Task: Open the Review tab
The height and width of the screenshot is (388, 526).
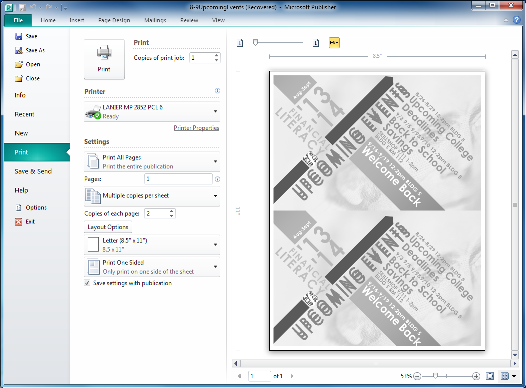Action: 189,20
